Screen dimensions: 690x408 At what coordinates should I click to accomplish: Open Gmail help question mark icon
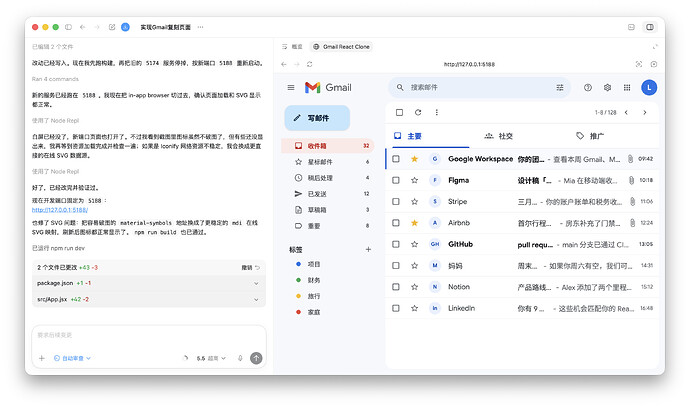(587, 88)
